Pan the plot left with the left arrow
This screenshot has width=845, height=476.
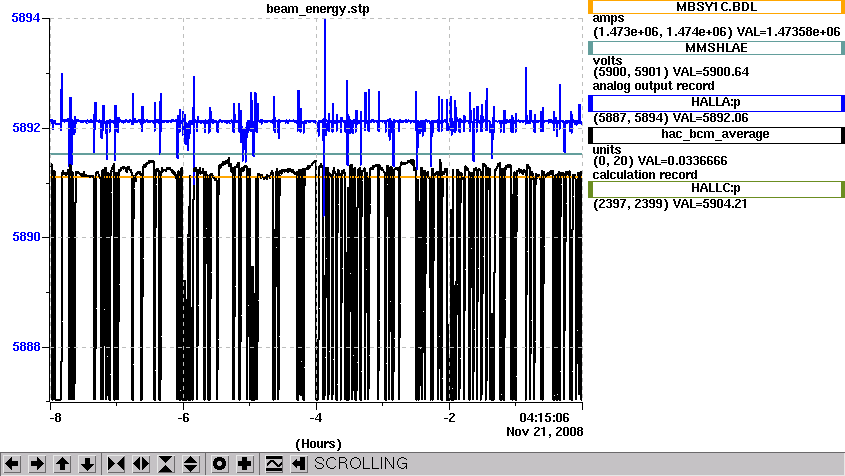point(12,464)
